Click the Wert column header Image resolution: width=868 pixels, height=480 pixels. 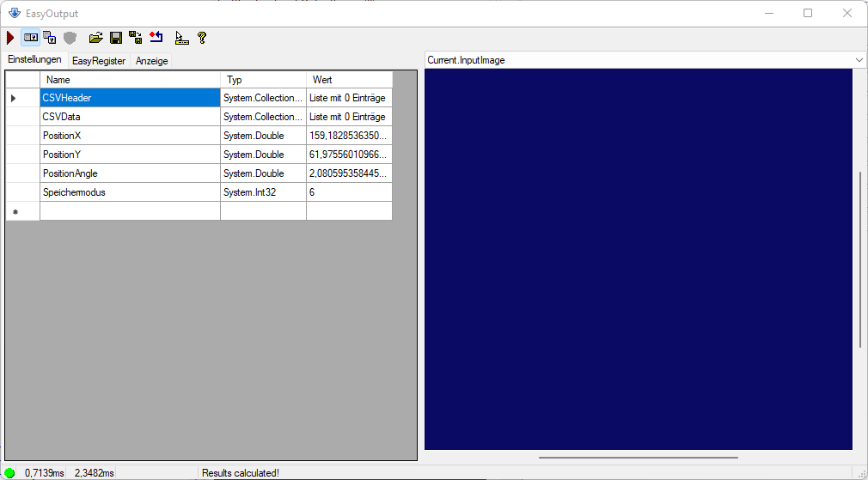pos(349,80)
